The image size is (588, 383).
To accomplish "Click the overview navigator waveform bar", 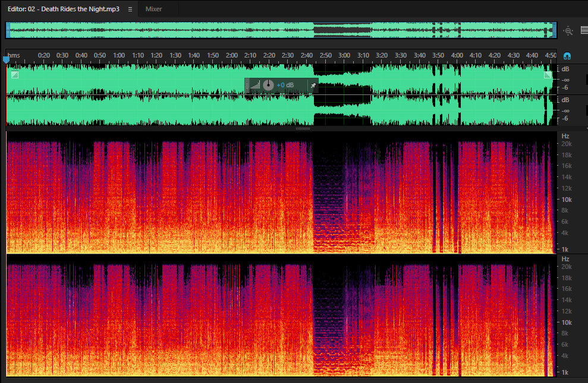I will (281, 30).
